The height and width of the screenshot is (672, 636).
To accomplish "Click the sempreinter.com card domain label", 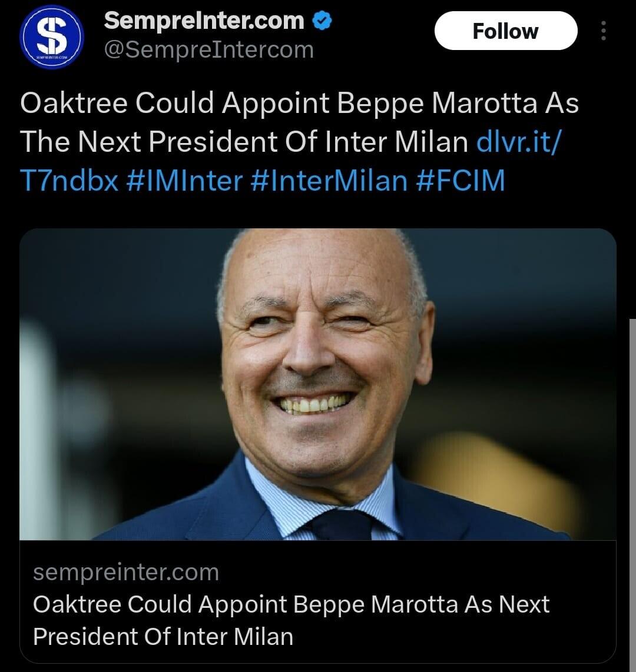I will coord(125,572).
